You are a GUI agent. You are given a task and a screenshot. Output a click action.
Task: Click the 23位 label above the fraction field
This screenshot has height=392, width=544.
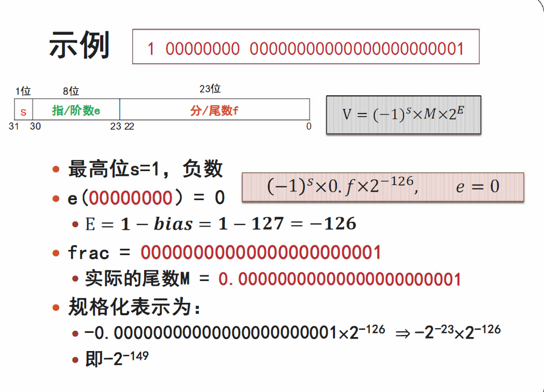(210, 89)
